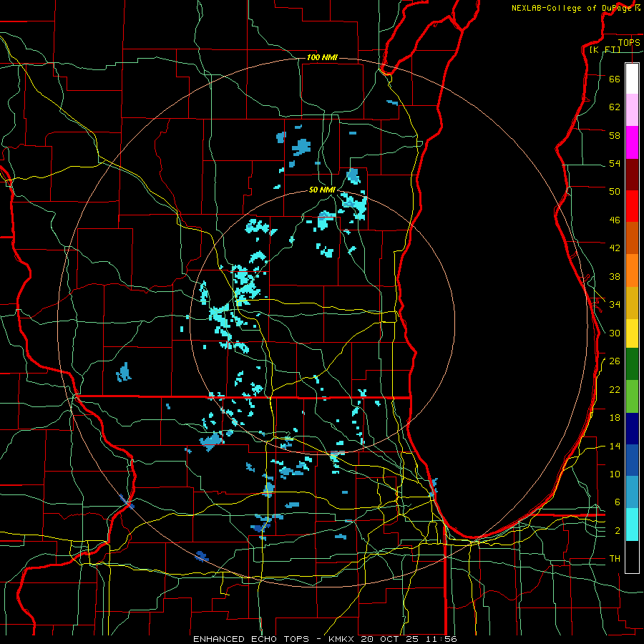Click the '34' legend label
This screenshot has height=644, width=644.
tap(615, 305)
